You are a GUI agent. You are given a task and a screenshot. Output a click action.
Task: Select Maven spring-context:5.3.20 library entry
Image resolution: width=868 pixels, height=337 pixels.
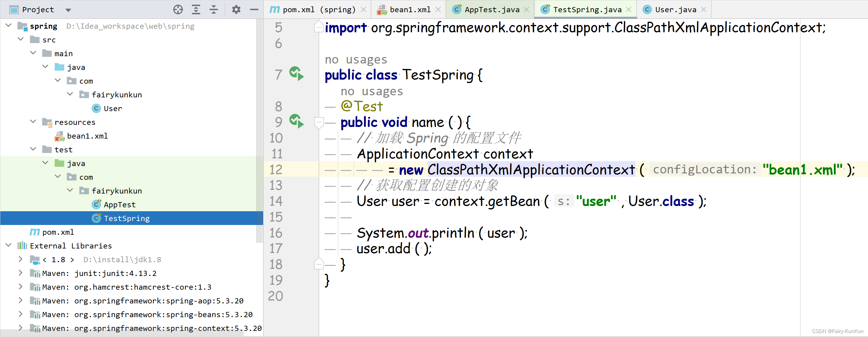coord(146,328)
